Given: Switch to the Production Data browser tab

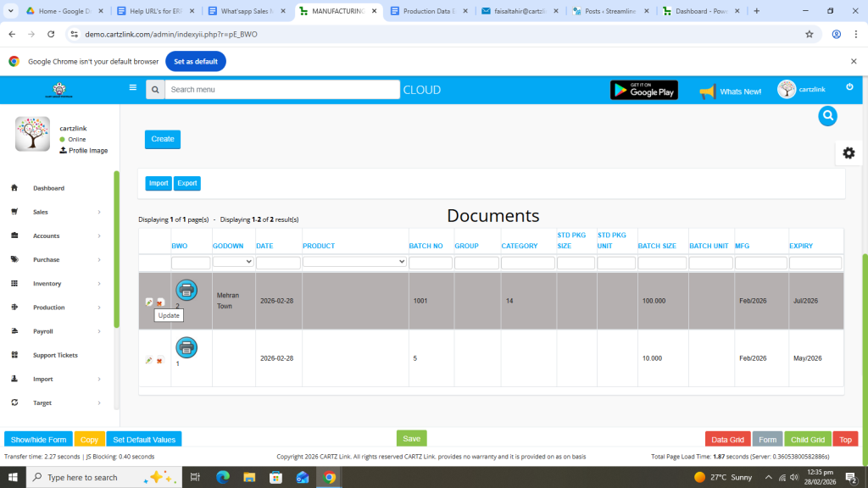Looking at the screenshot, I should [427, 11].
